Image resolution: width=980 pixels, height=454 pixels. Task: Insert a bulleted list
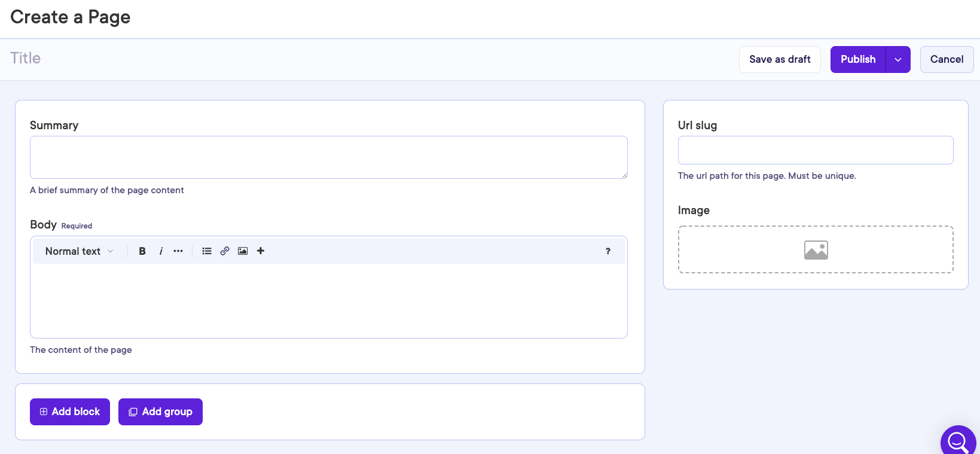tap(207, 251)
